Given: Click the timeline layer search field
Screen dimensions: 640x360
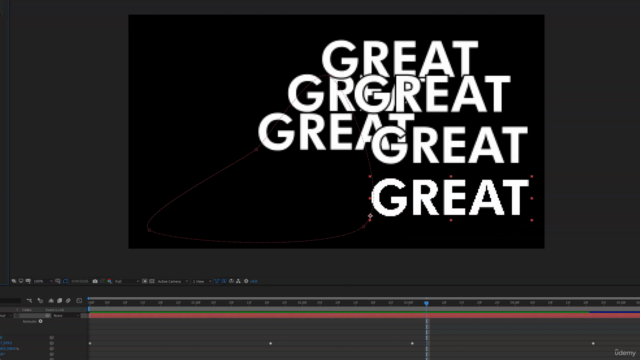Looking at the screenshot, I should (x=10, y=301).
